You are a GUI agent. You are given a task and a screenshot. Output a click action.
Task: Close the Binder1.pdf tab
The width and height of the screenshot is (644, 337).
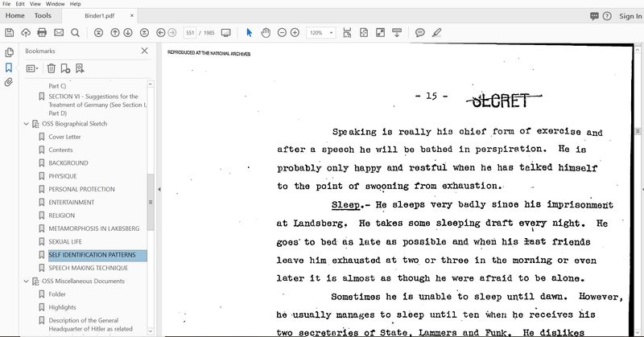pyautogui.click(x=132, y=15)
